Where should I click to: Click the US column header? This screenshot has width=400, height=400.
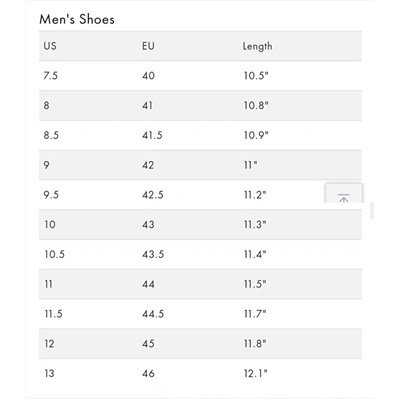click(50, 46)
